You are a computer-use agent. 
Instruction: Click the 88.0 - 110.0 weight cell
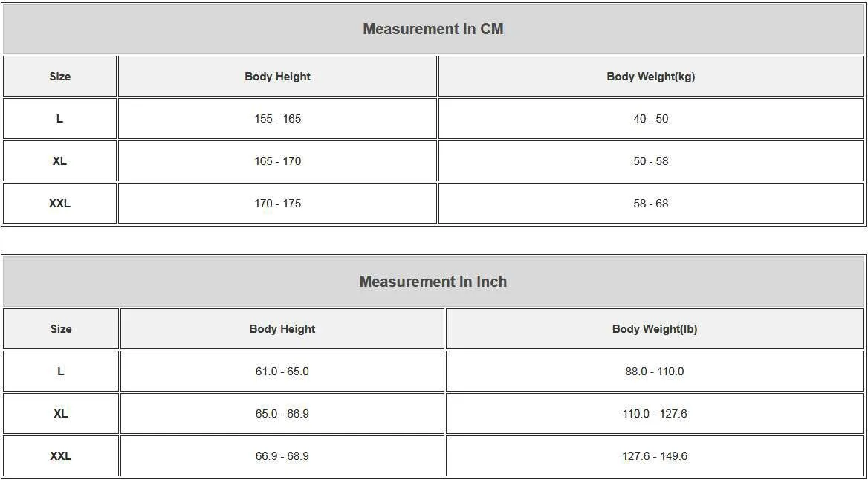655,372
